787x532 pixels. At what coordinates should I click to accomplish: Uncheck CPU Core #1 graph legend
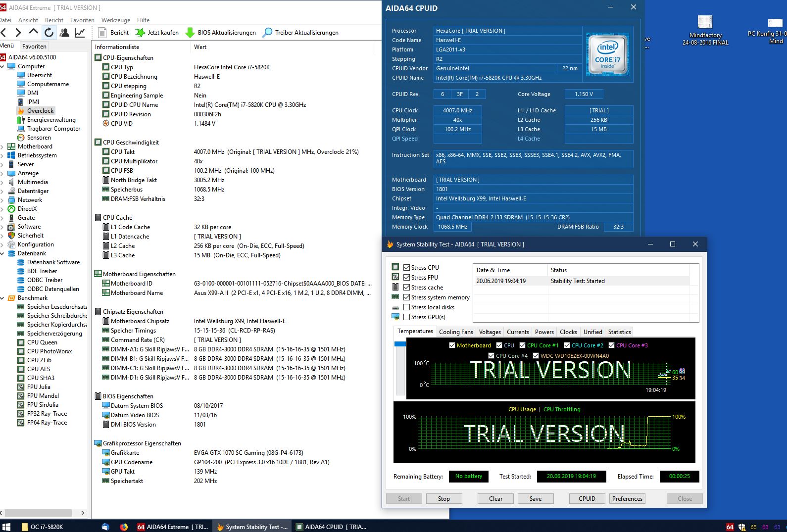tap(522, 345)
